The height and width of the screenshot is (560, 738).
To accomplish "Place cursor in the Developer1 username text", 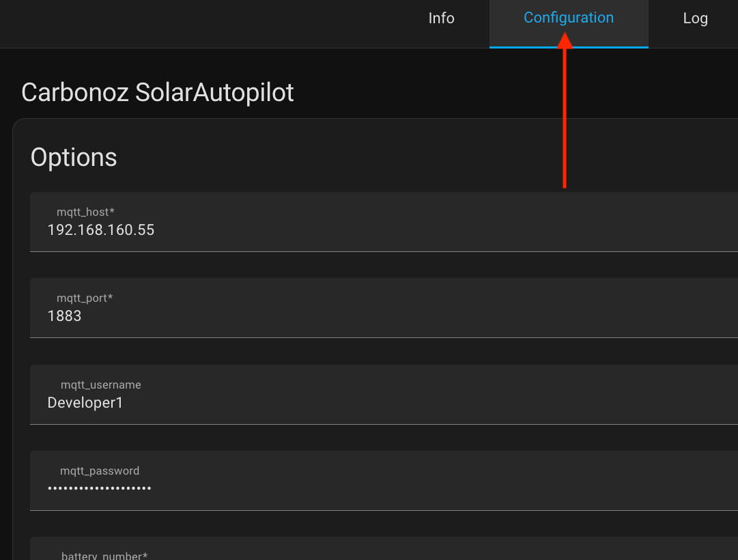I will pyautogui.click(x=85, y=403).
